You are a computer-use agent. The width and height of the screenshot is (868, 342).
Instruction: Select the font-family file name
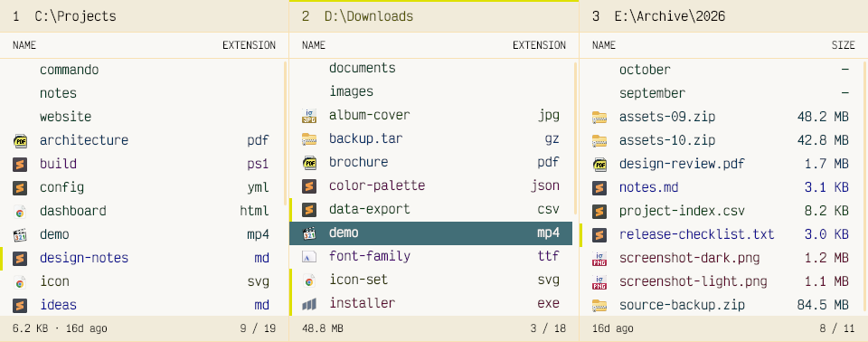pyautogui.click(x=370, y=257)
